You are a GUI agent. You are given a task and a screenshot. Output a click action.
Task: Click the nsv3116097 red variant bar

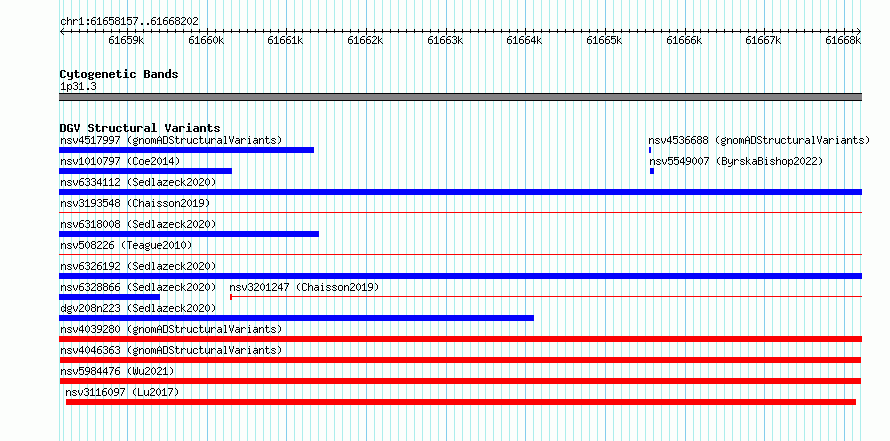[x=461, y=402]
